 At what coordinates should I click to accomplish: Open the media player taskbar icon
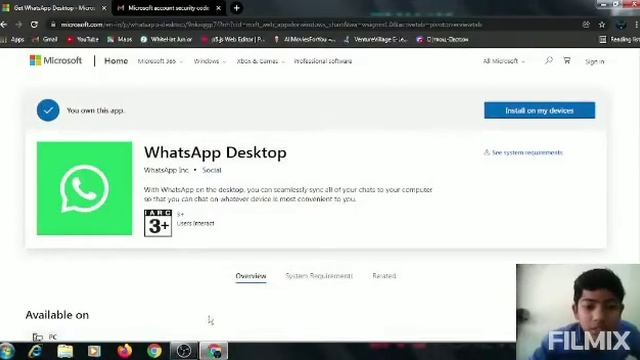[x=94, y=351]
